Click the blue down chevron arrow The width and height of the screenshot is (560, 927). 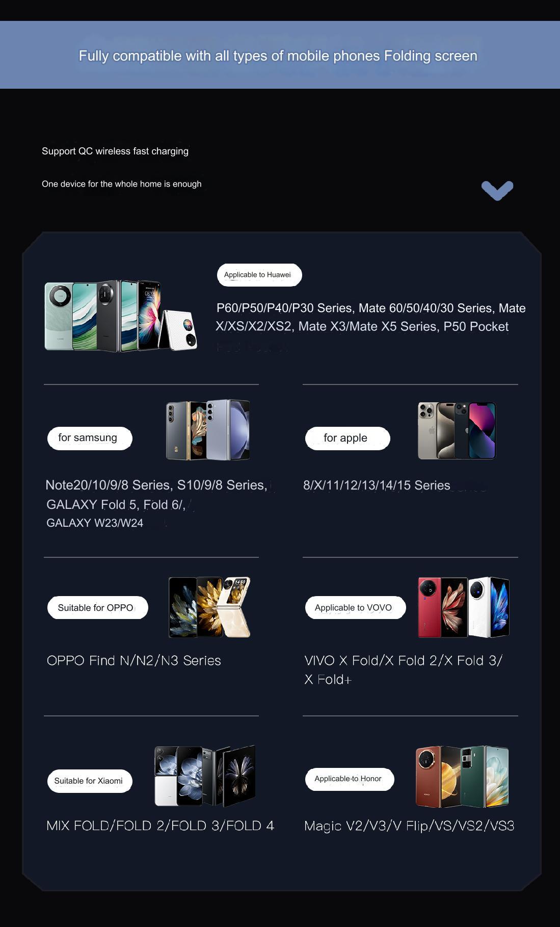pyautogui.click(x=497, y=191)
